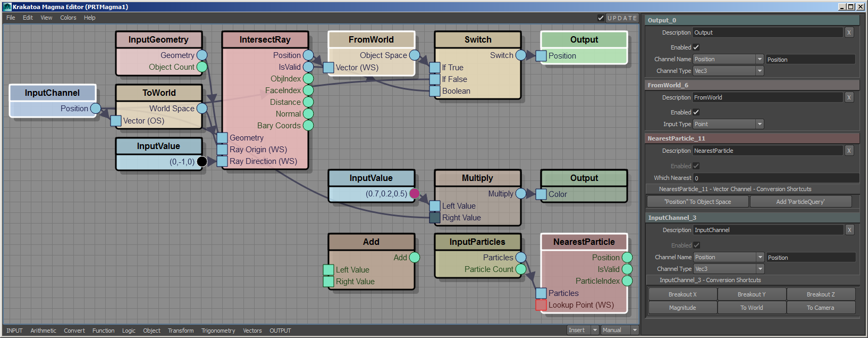The image size is (868, 338).
Task: Edit the Which Nearest value field
Action: (x=776, y=178)
